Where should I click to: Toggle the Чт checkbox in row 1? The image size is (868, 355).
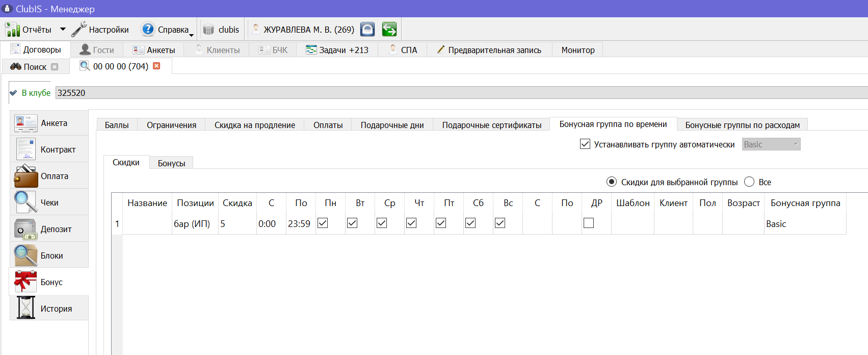point(411,223)
